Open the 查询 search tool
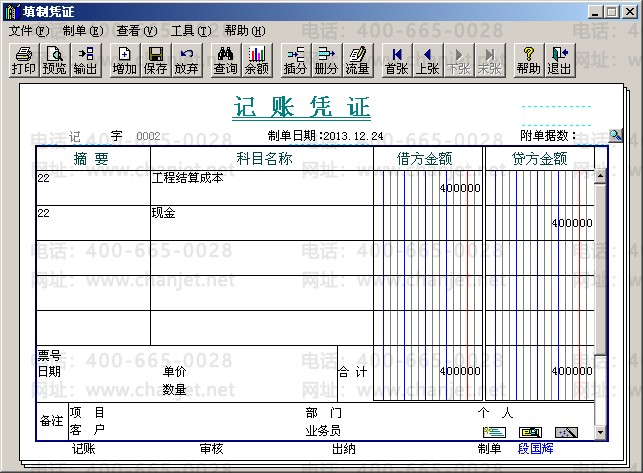The image size is (643, 473). [226, 60]
